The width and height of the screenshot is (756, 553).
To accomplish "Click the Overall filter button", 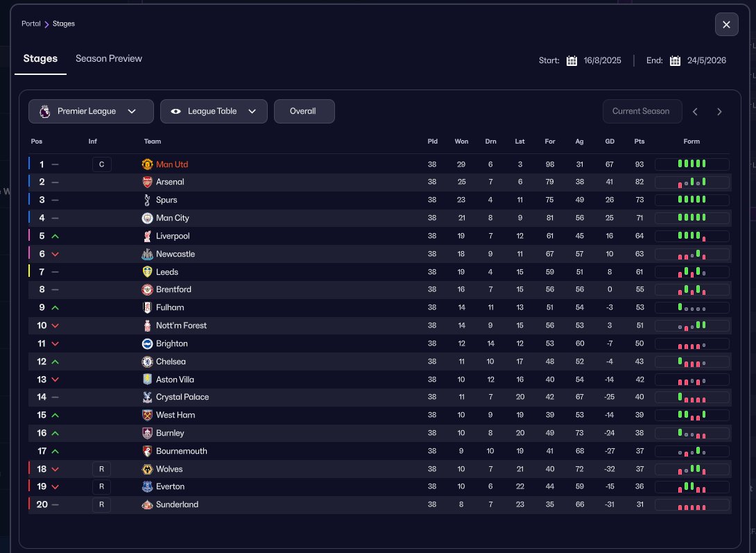I will [304, 112].
